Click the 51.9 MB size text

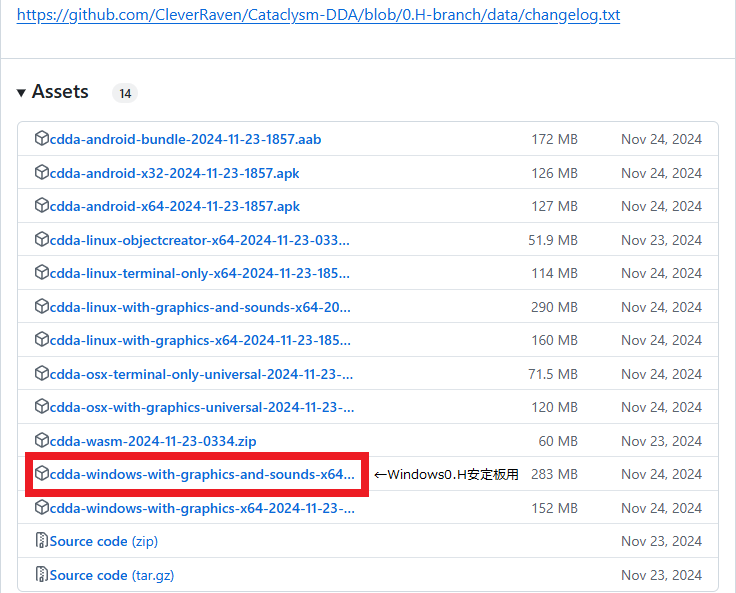(553, 240)
